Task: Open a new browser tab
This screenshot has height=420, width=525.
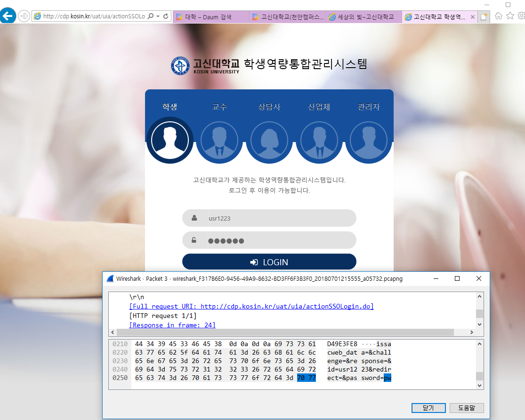Action: (x=484, y=17)
